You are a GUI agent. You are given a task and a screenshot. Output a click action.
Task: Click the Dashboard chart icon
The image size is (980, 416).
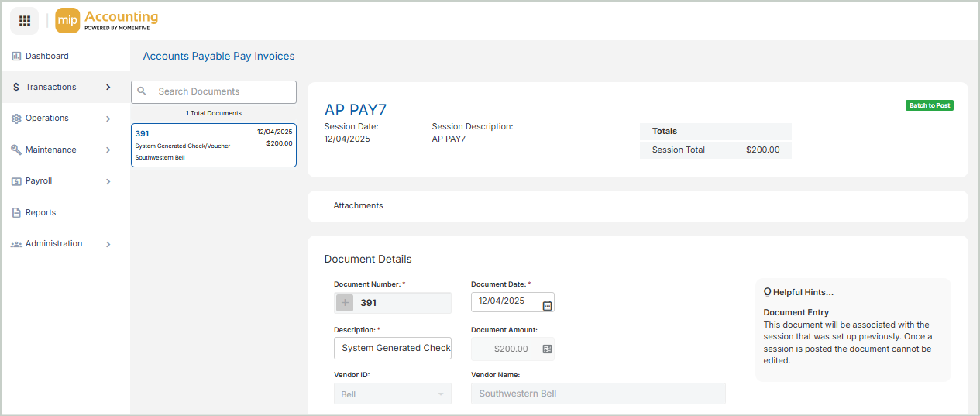[16, 57]
